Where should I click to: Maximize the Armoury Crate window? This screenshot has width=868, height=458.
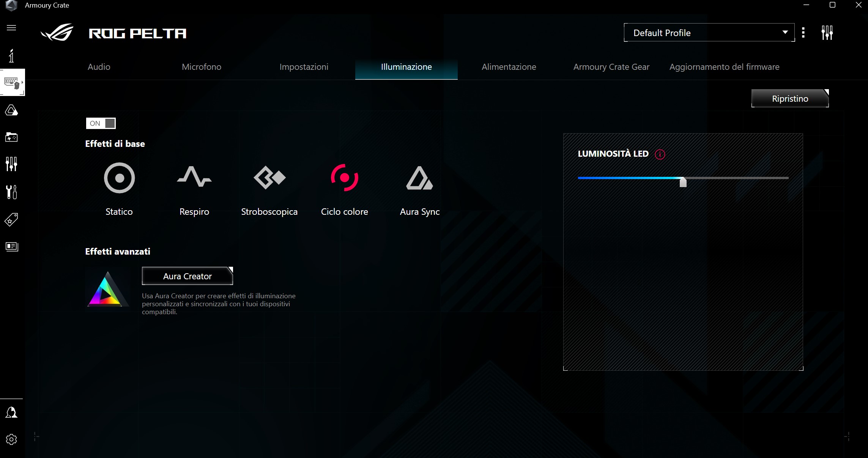(832, 5)
